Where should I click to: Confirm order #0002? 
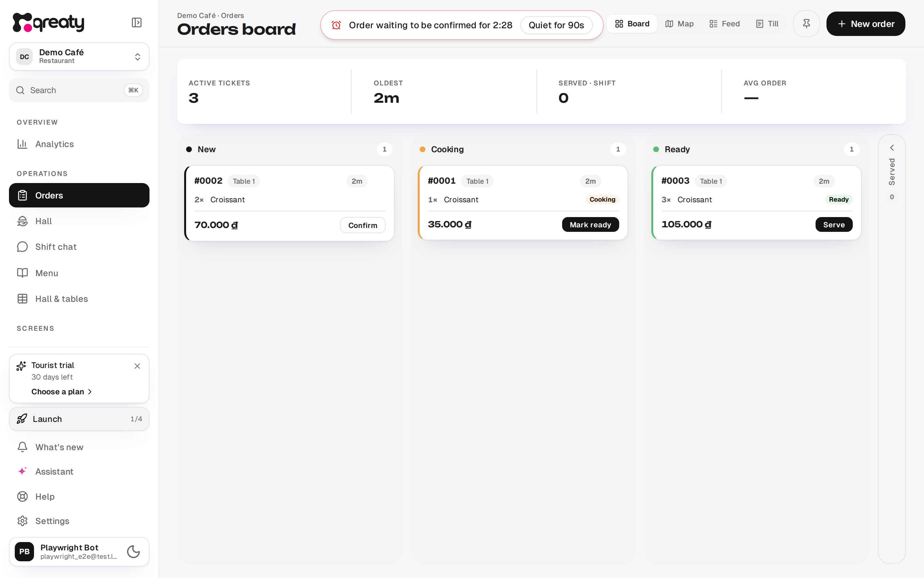(362, 225)
